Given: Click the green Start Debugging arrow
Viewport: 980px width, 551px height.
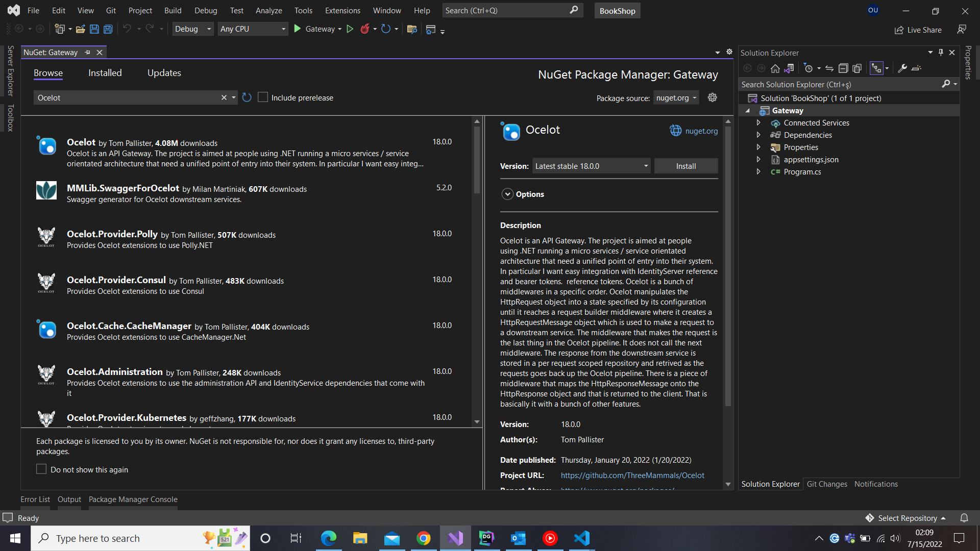Looking at the screenshot, I should 298,29.
